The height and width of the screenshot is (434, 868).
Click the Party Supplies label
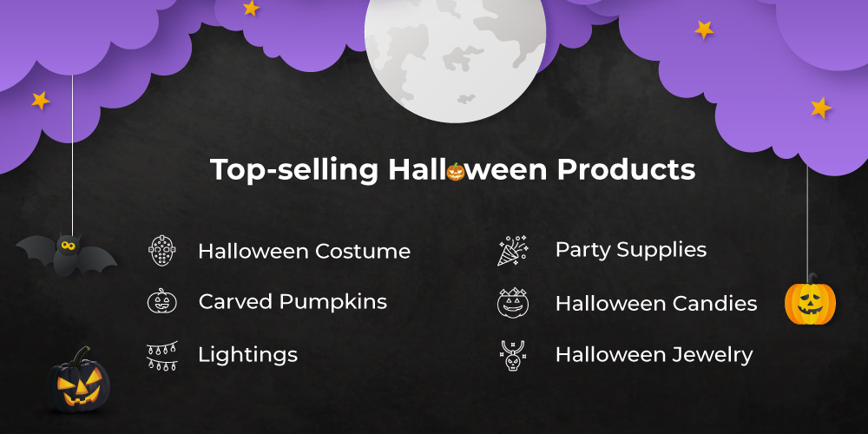click(631, 250)
